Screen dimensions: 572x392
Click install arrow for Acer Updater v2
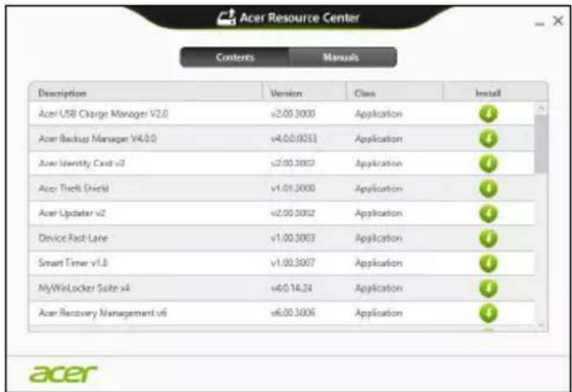488,214
